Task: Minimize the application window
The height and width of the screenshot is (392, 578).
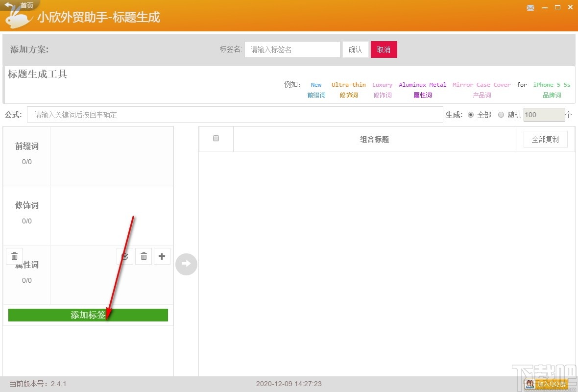Action: tap(545, 8)
